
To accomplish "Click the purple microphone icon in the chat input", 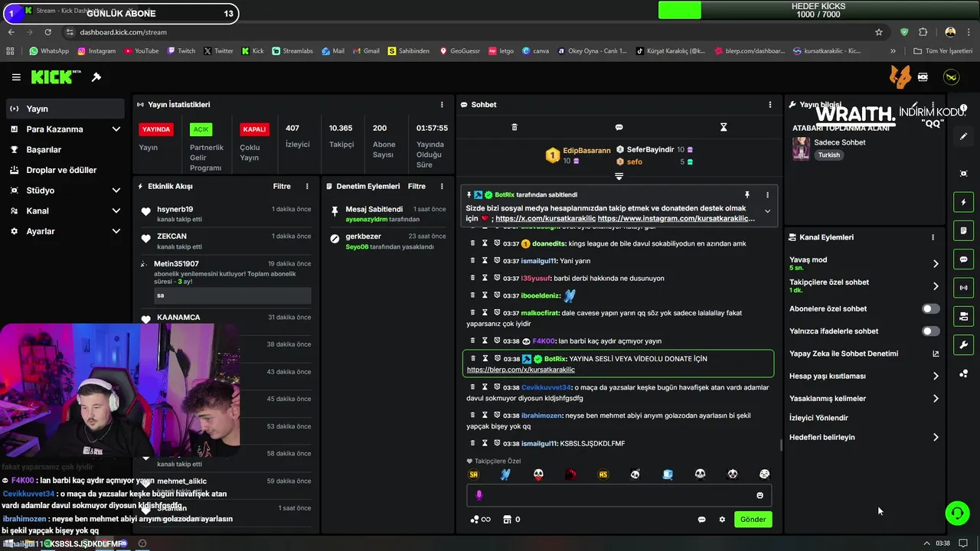I will pyautogui.click(x=479, y=495).
